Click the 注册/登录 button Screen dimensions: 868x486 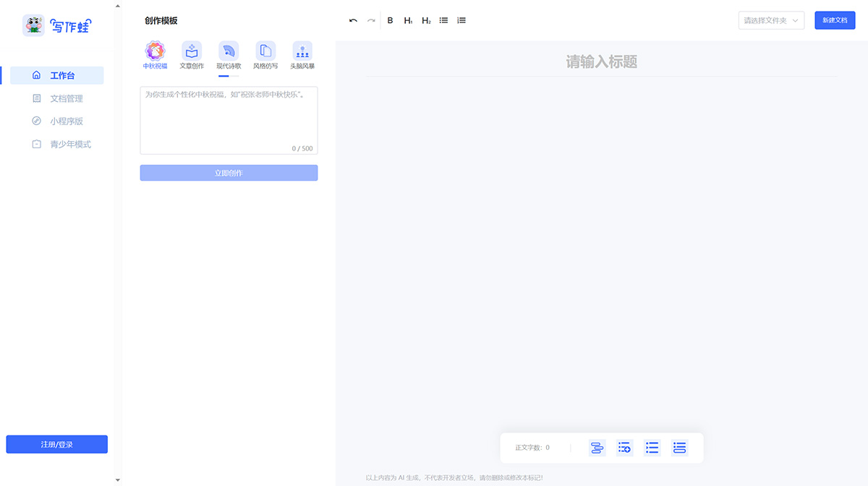coord(56,444)
